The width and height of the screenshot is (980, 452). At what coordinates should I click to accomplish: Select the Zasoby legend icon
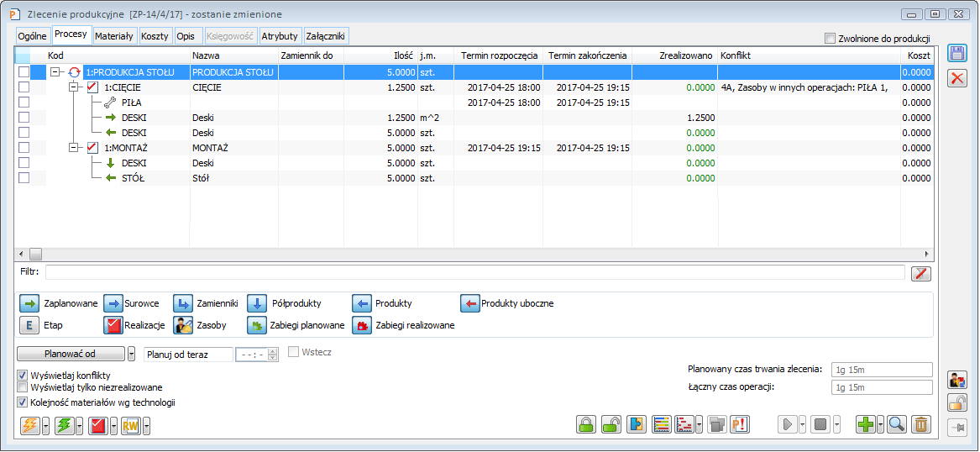[x=183, y=325]
